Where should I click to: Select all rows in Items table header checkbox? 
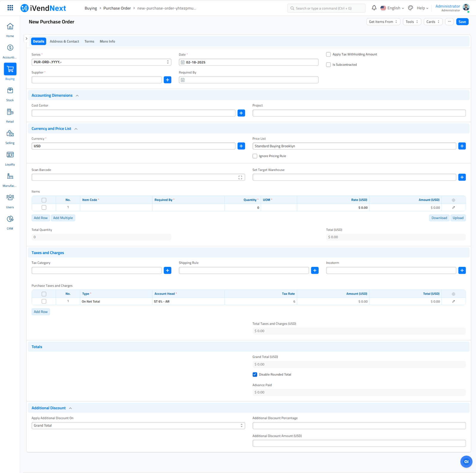click(x=44, y=200)
